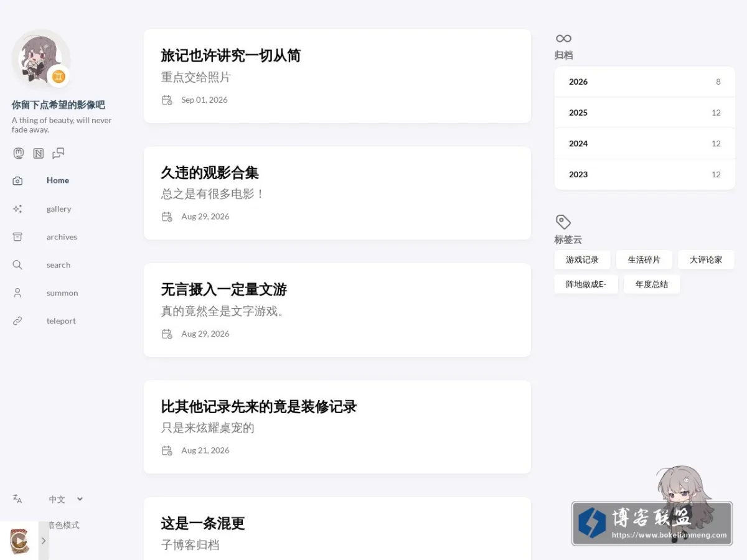
Task: Click the 标签云 section heading
Action: (568, 240)
